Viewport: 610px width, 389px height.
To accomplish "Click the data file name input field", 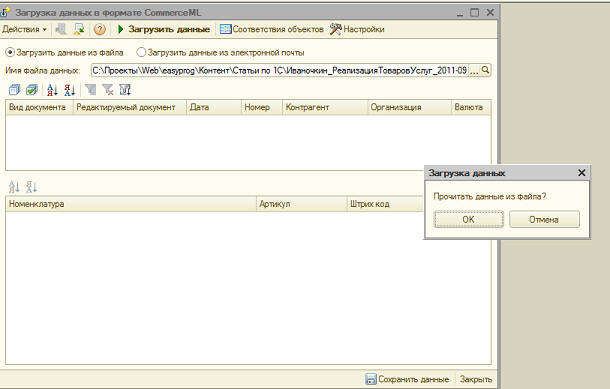I will pos(279,70).
